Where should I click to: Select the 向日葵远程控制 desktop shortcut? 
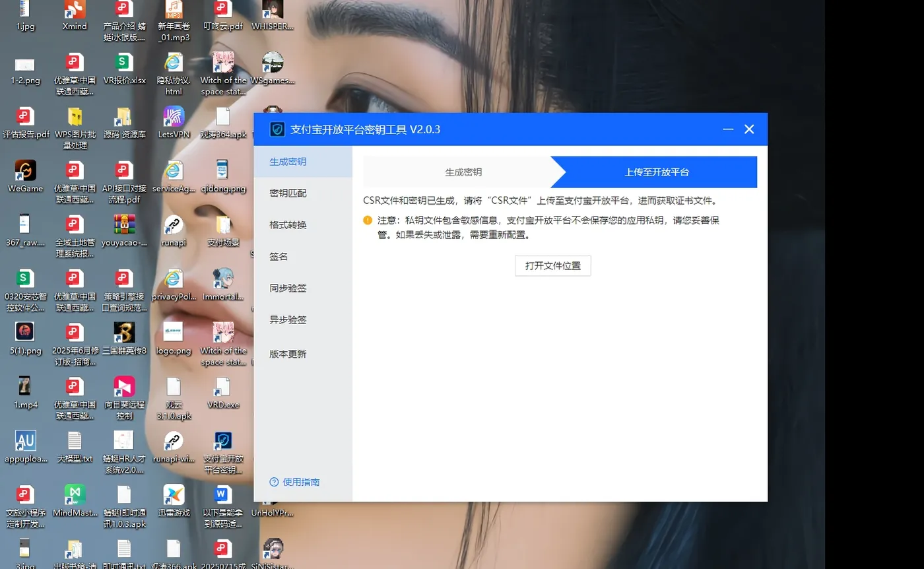pyautogui.click(x=124, y=399)
